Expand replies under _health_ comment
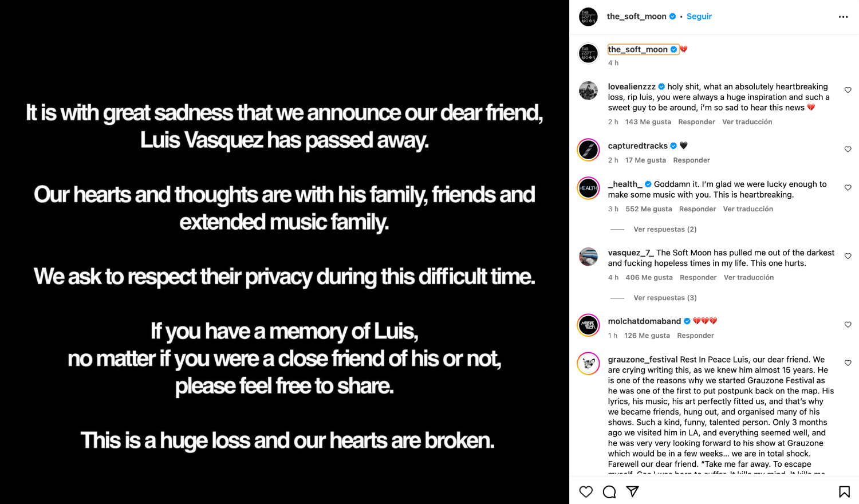 pyautogui.click(x=665, y=229)
